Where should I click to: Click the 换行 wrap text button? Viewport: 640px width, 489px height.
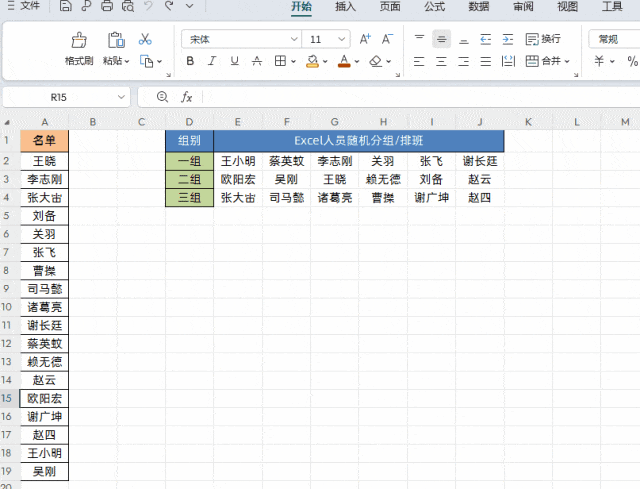(x=543, y=39)
